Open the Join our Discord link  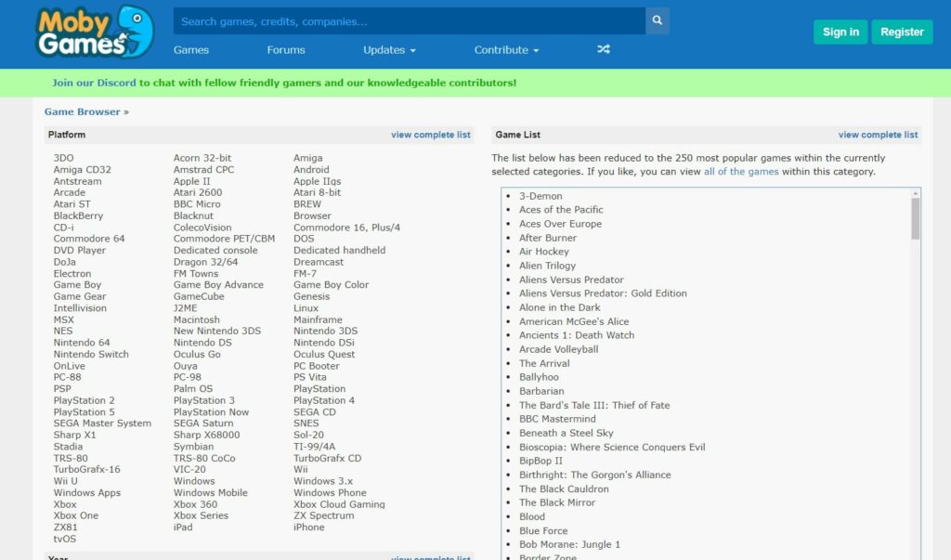94,83
